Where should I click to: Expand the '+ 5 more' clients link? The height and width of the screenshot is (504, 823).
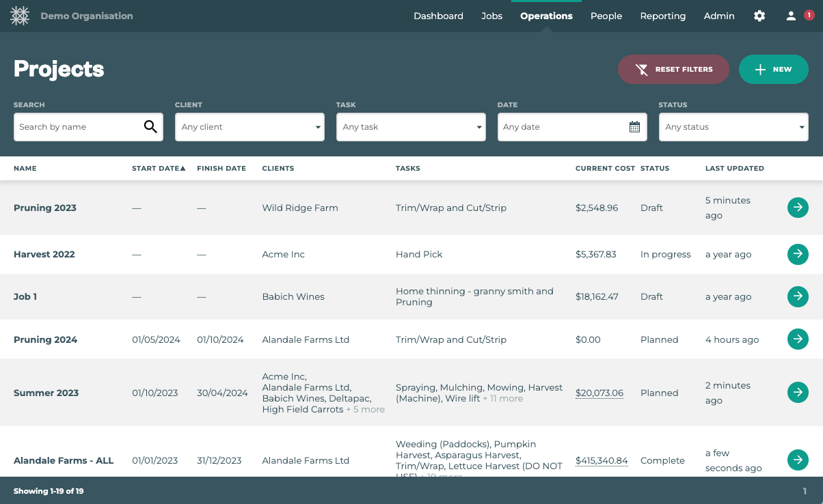365,410
